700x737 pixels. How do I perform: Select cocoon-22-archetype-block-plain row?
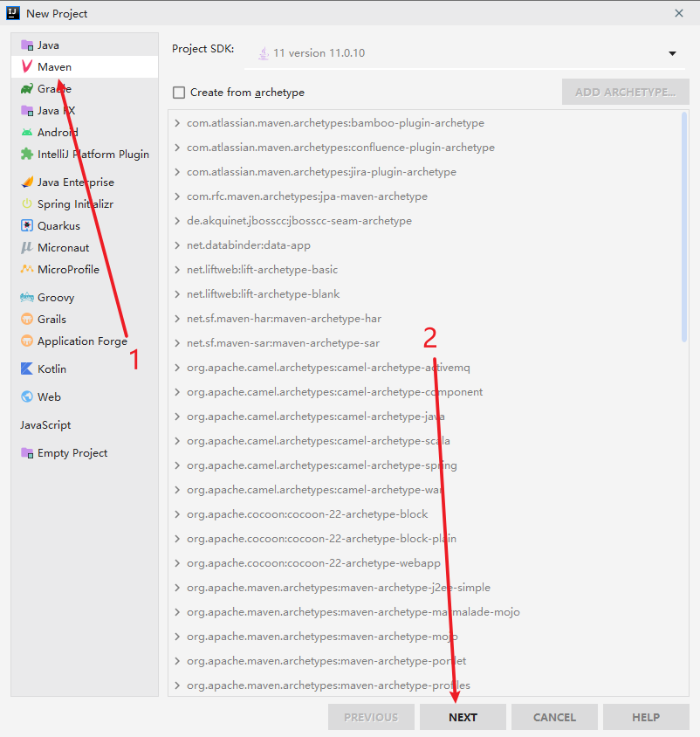point(428,539)
